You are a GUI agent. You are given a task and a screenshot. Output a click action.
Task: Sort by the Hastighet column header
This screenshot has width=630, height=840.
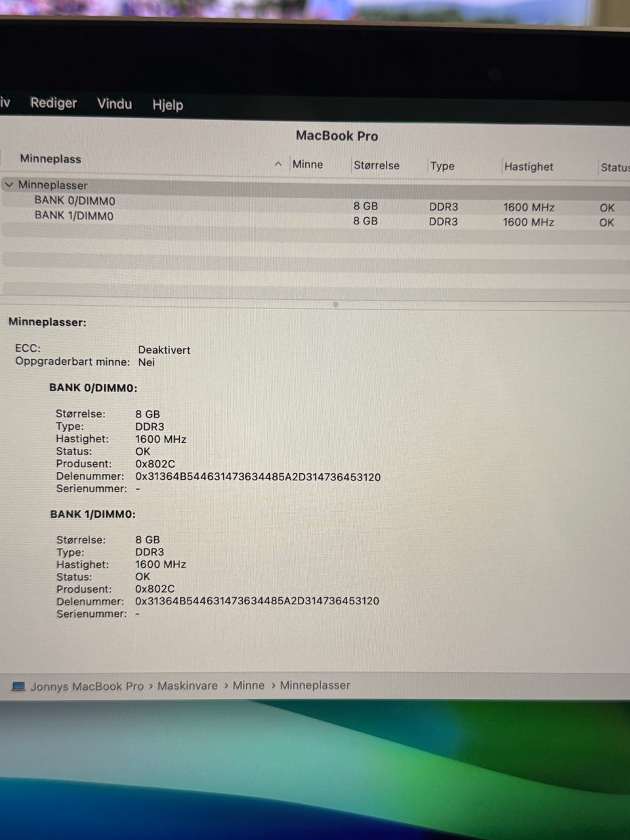tap(528, 167)
